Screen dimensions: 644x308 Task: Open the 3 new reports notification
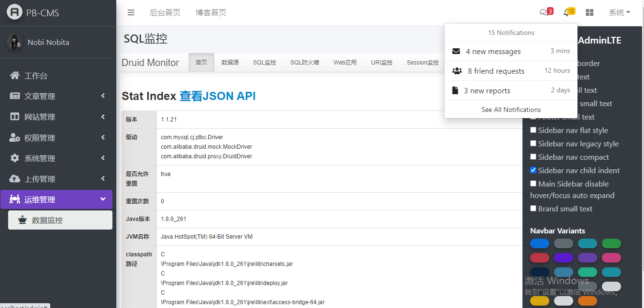(511, 90)
